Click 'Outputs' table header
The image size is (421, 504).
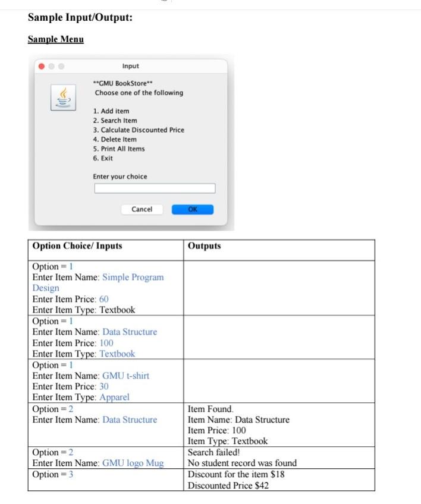pyautogui.click(x=204, y=245)
